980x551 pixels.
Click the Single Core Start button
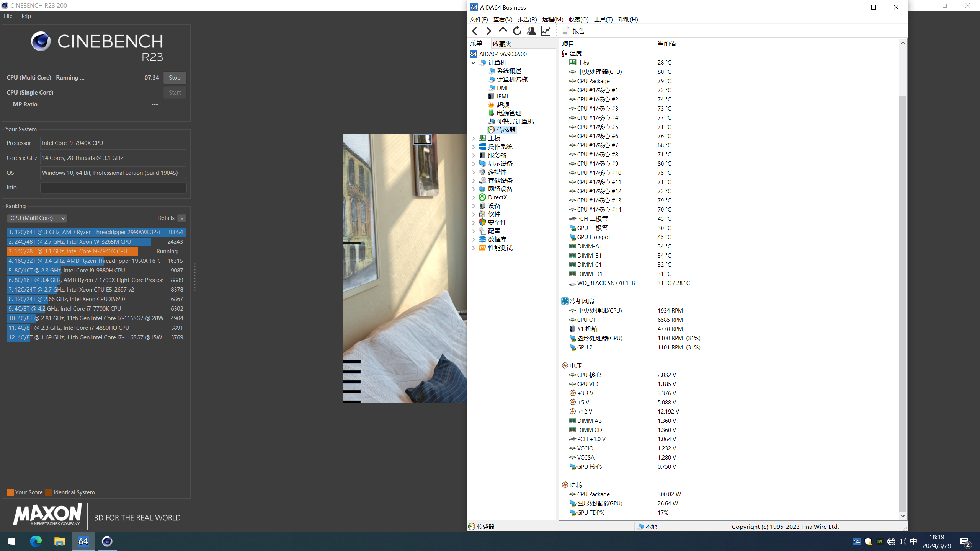(x=175, y=93)
